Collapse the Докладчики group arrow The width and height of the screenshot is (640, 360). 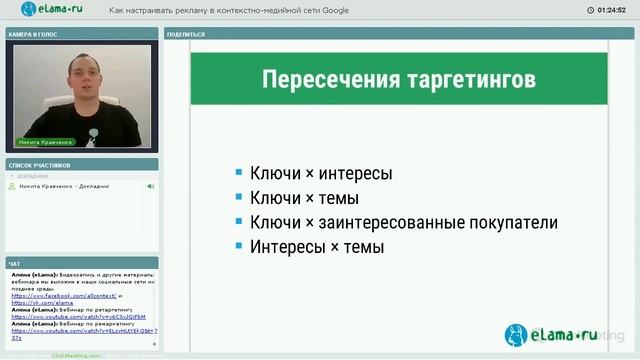tap(12, 176)
